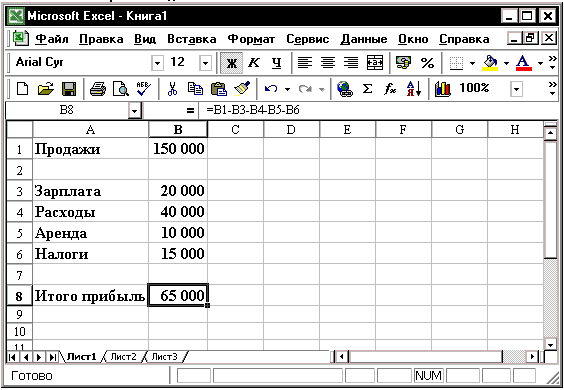Viewport: 564px width, 390px height.
Task: Select cell containing 40 000
Action: coord(178,212)
